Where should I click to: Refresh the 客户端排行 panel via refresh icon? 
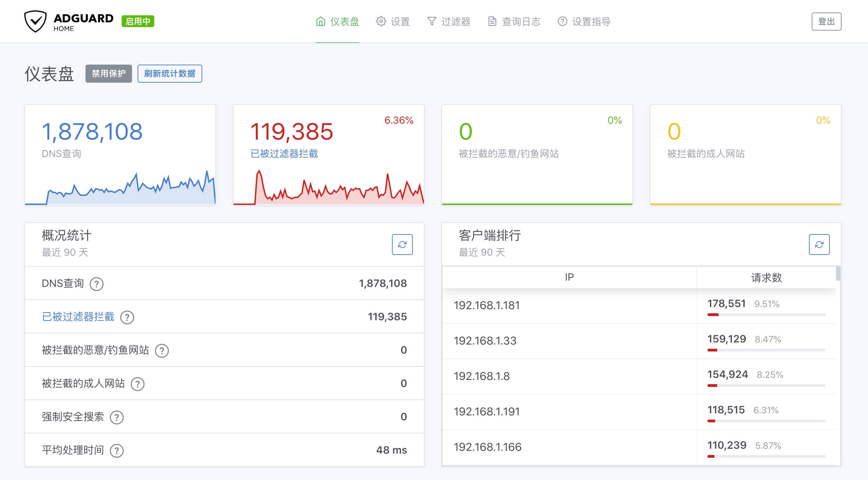[819, 245]
